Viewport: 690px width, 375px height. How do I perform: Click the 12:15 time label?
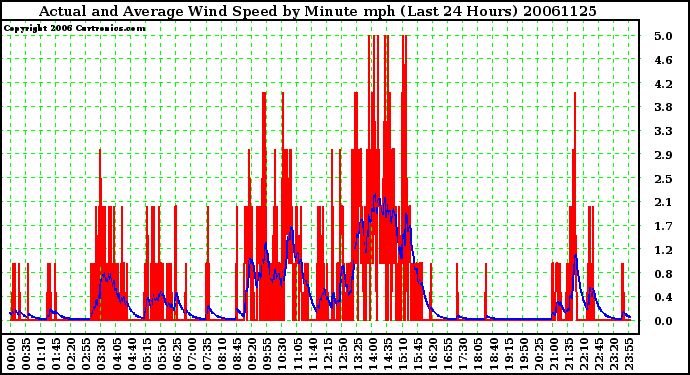coord(327,354)
